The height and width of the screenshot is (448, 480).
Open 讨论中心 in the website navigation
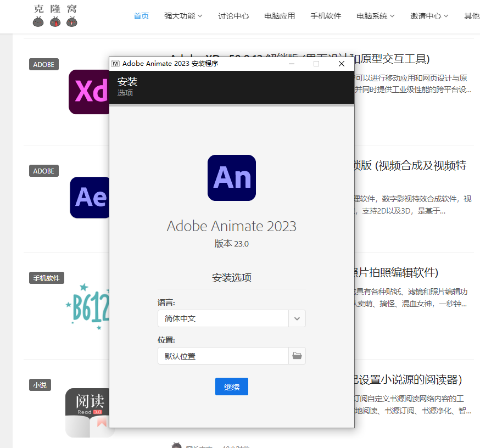(233, 16)
